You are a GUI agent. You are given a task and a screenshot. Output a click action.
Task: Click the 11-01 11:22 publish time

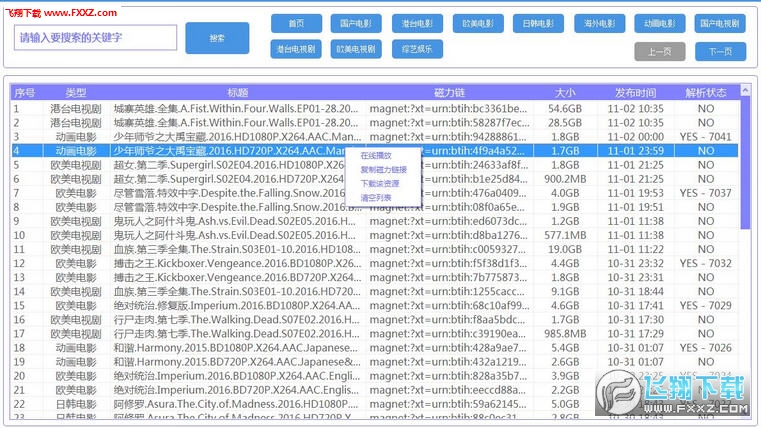click(635, 249)
